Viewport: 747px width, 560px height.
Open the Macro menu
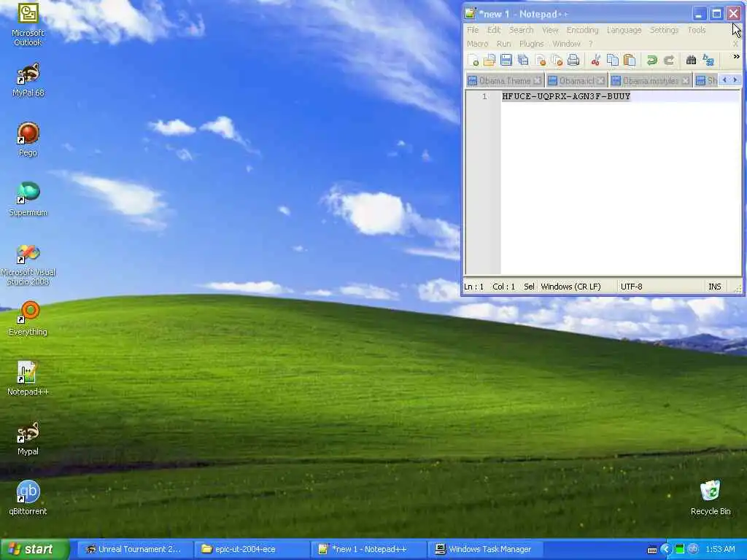tap(477, 44)
